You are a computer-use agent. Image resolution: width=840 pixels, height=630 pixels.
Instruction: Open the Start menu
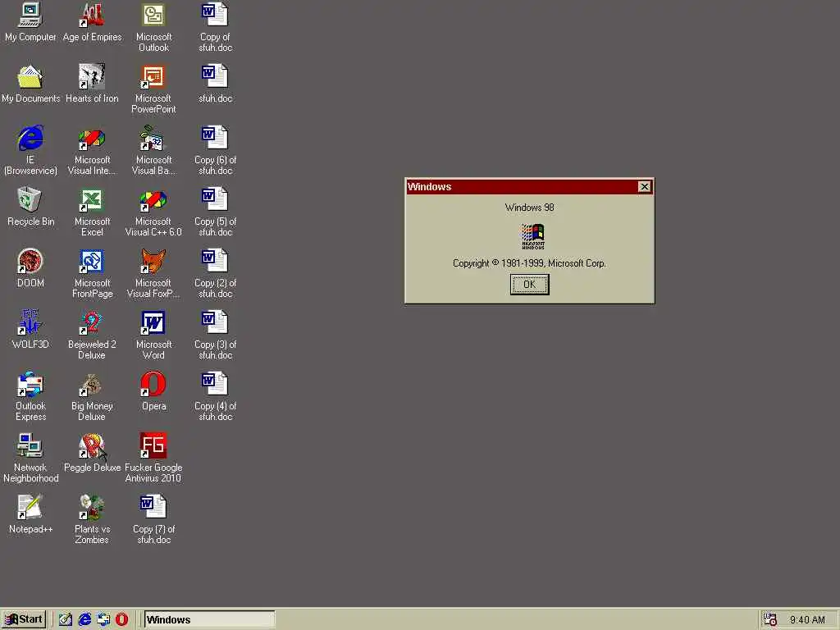click(24, 619)
